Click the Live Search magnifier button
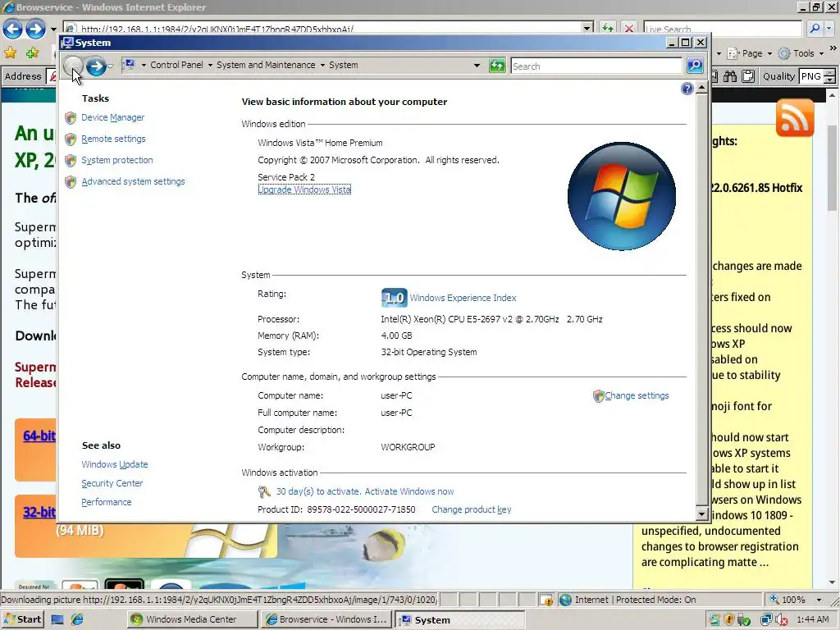The image size is (840, 630). pyautogui.click(x=815, y=29)
